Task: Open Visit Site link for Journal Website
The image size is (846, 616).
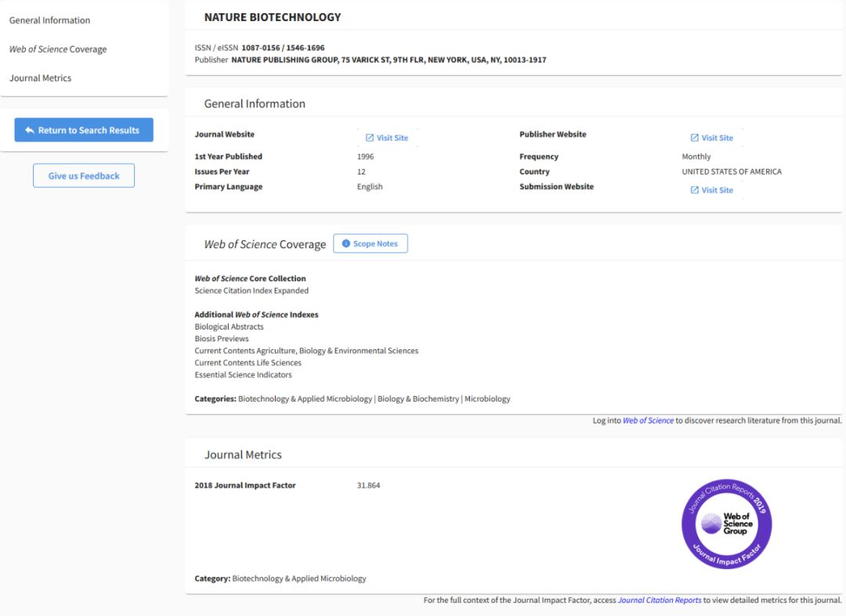Action: [x=387, y=138]
